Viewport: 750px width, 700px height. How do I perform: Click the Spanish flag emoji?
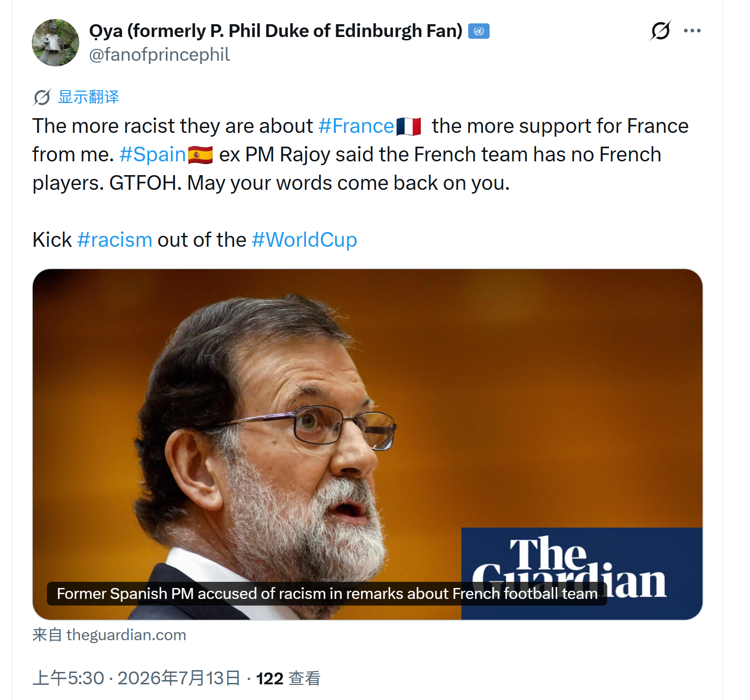click(200, 155)
